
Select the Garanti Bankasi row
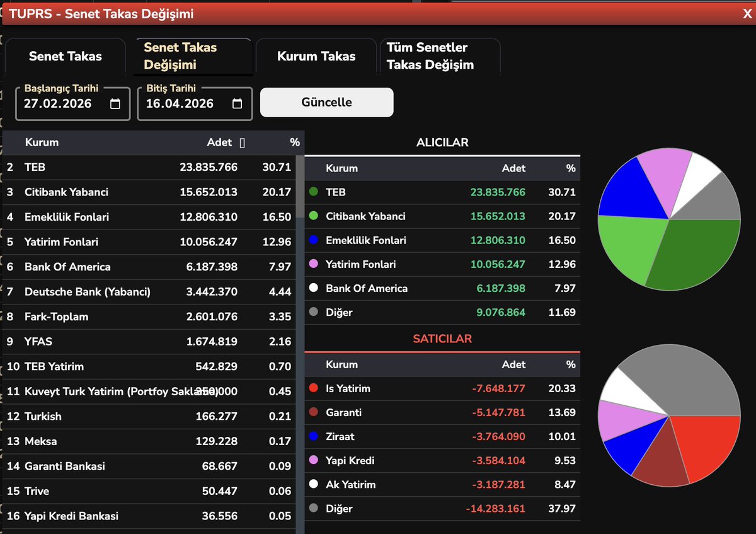(149, 466)
